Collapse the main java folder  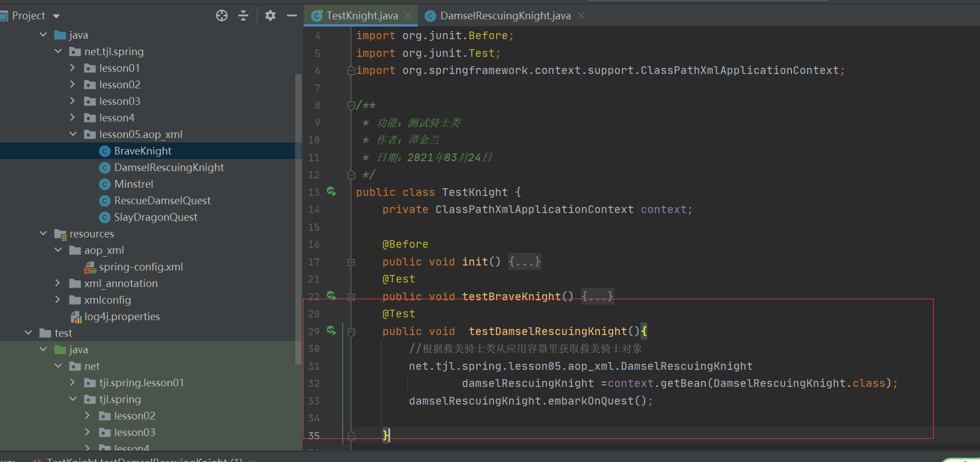(43, 35)
